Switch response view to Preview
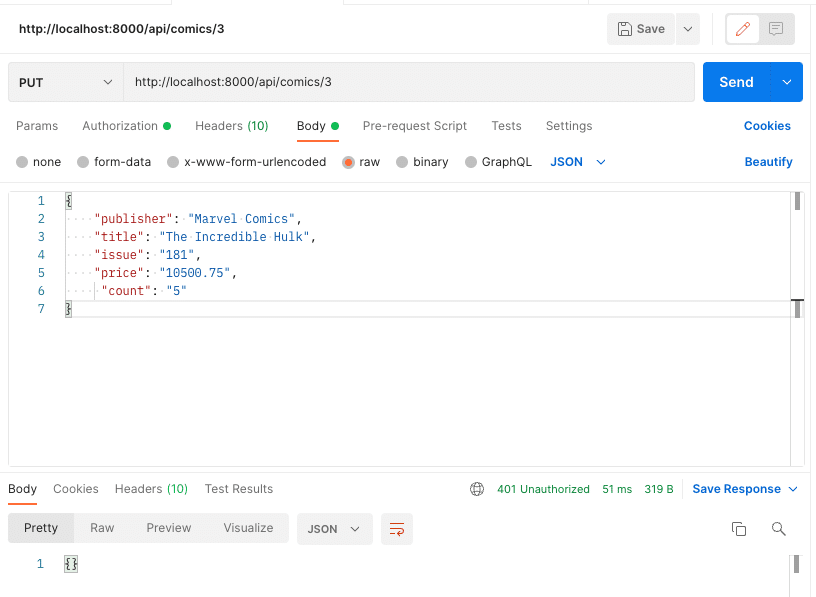The width and height of the screenshot is (816, 597). (169, 528)
